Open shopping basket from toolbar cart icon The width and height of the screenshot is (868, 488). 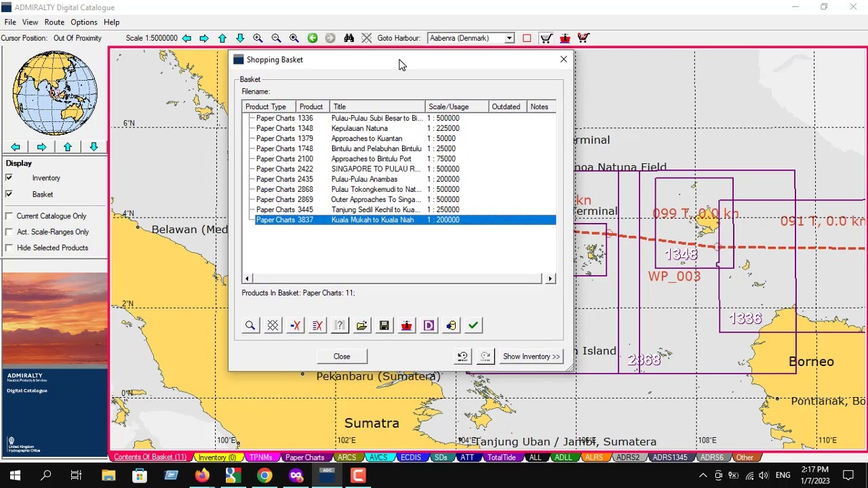[546, 39]
